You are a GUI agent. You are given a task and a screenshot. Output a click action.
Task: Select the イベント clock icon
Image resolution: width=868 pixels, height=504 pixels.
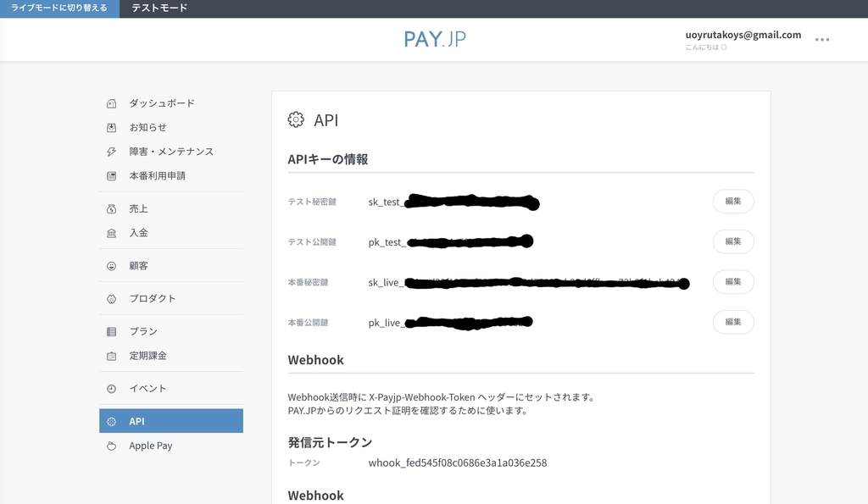click(x=110, y=387)
